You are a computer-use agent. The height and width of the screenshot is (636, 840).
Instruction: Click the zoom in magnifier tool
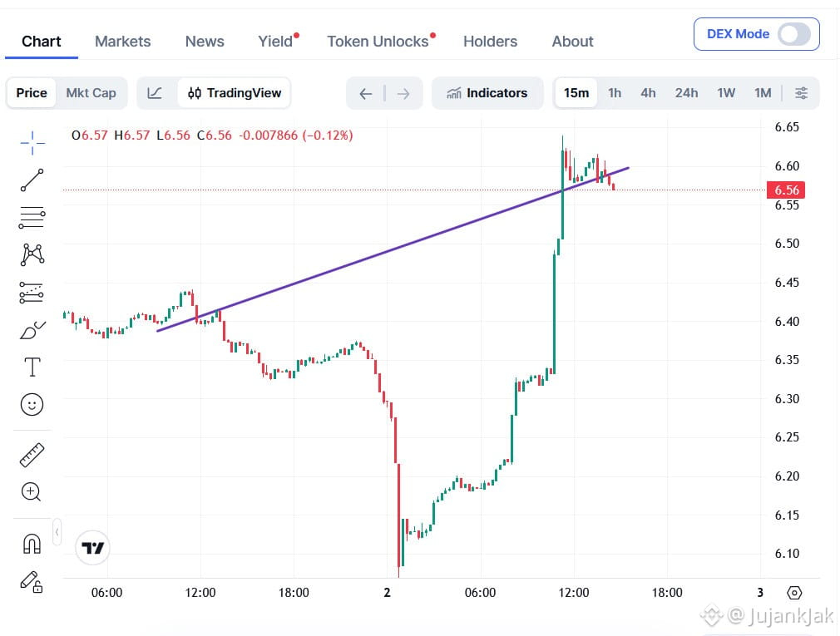(x=31, y=491)
